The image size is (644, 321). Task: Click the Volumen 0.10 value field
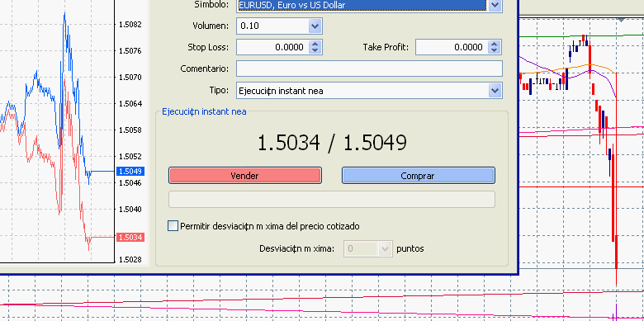pyautogui.click(x=272, y=26)
